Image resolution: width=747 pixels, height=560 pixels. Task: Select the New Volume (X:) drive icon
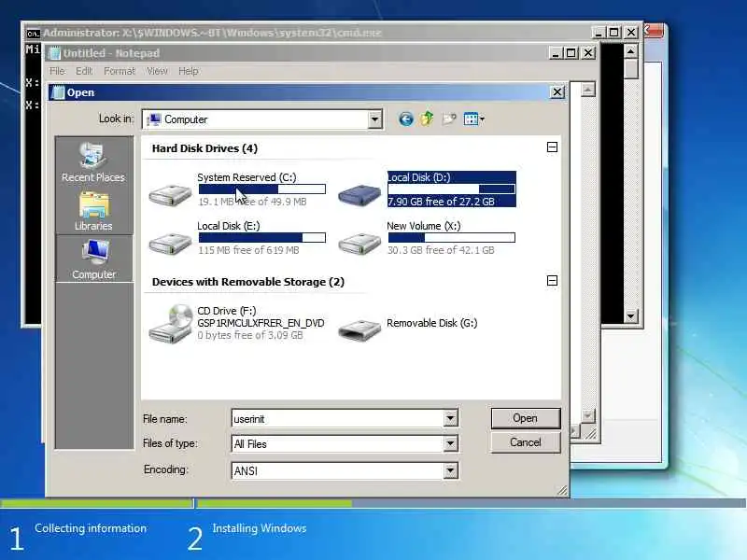click(359, 244)
